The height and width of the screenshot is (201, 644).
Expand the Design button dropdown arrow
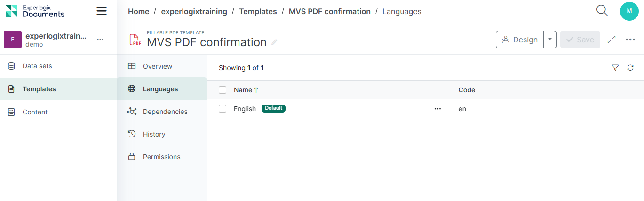click(x=550, y=40)
